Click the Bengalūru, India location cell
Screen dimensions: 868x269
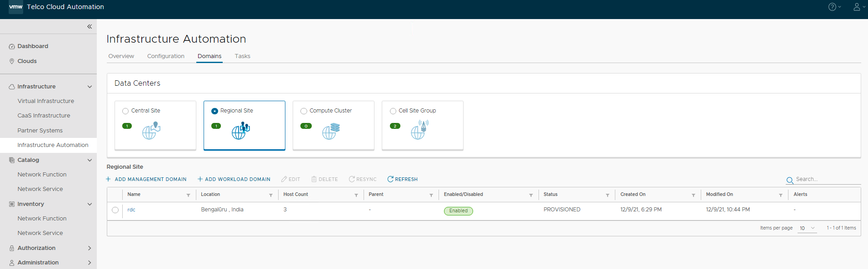(x=222, y=210)
